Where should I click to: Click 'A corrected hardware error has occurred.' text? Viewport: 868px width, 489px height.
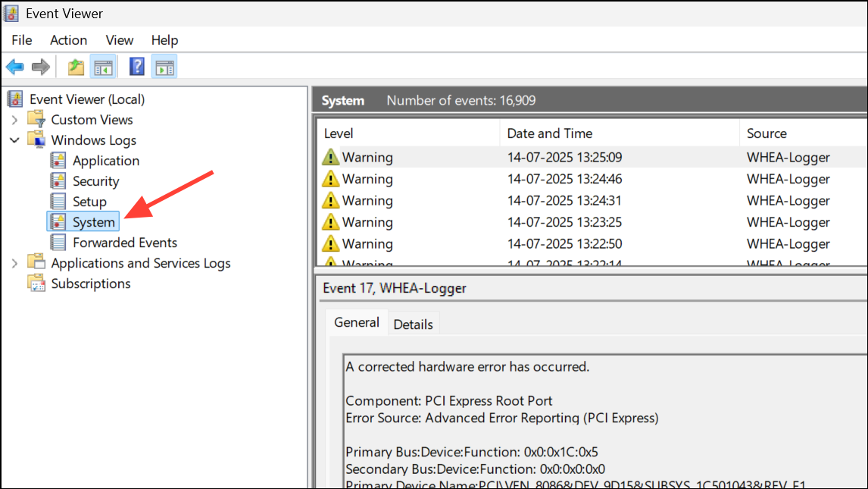tap(467, 367)
